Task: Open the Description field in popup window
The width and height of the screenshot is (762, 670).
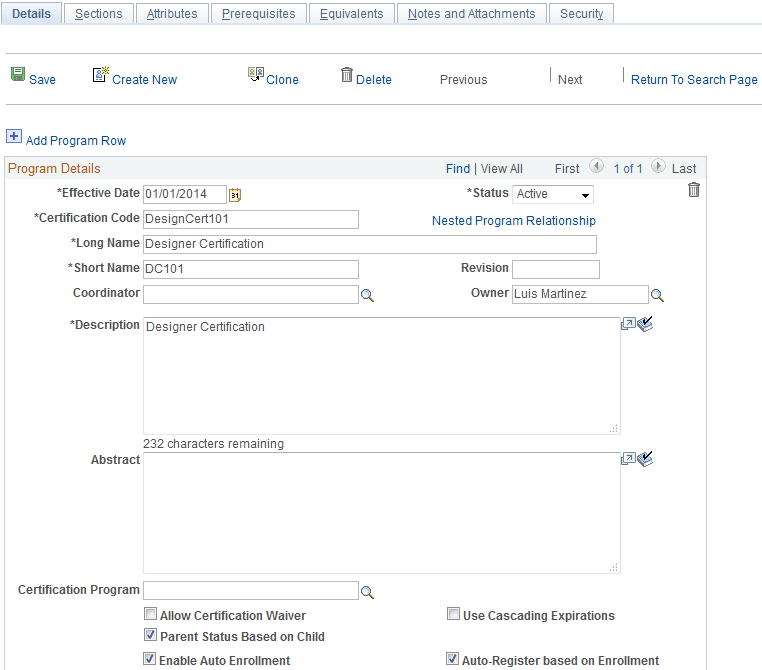Action: click(x=628, y=324)
